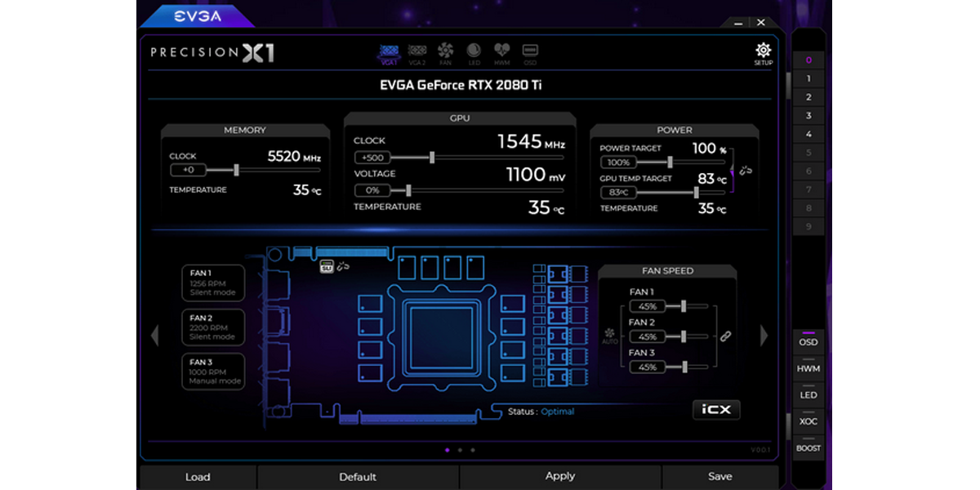980x490 pixels.
Task: Select the FAN 2 2200 RPM card
Action: pyautogui.click(x=213, y=327)
